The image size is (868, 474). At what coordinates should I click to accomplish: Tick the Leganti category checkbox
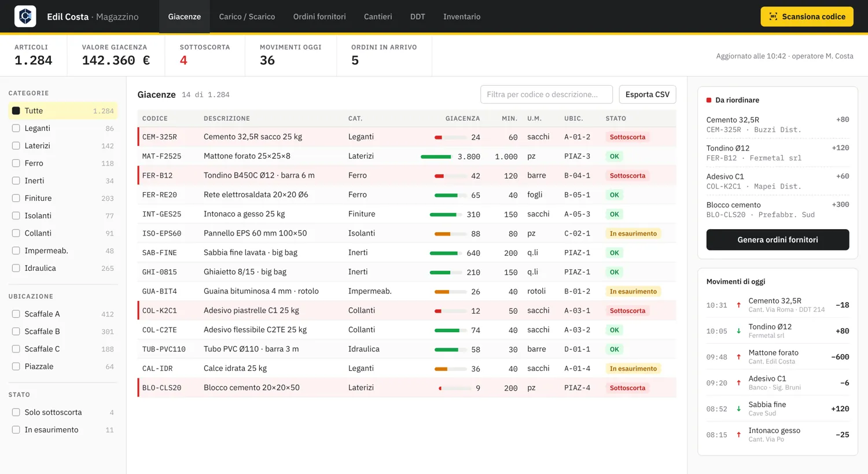coord(16,128)
